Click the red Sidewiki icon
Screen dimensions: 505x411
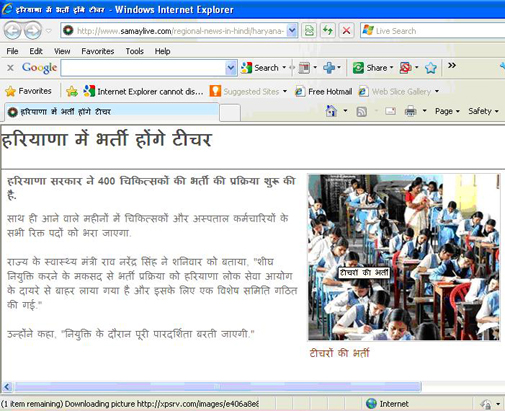pos(405,68)
